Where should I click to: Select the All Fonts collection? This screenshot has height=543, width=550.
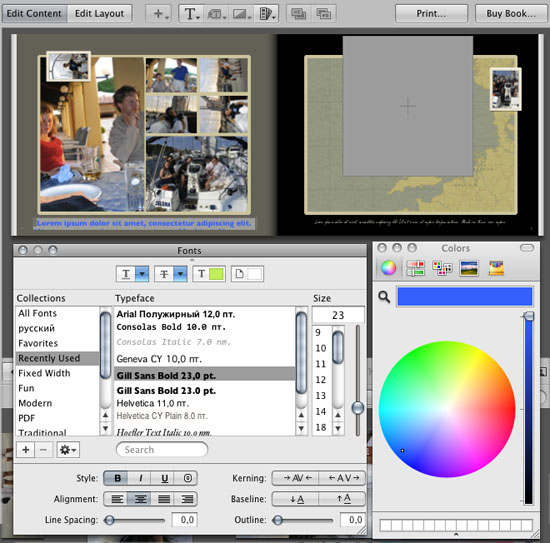(37, 313)
